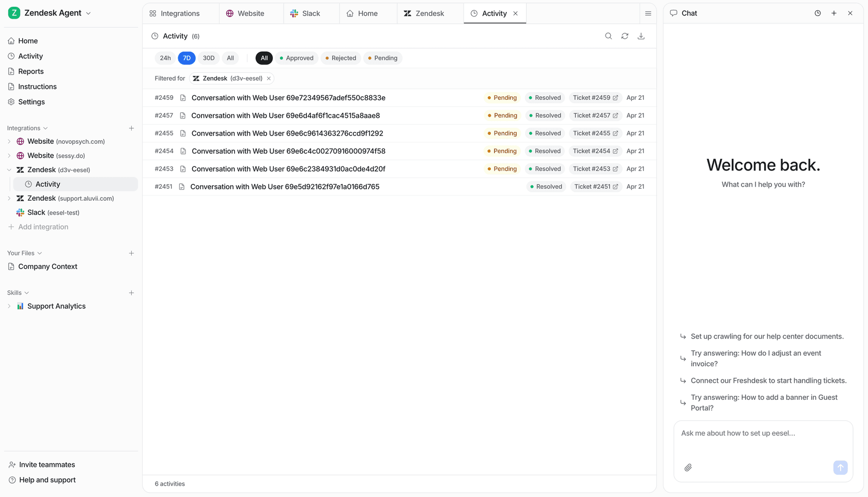Image resolution: width=868 pixels, height=497 pixels.
Task: Expand the Website novopsych.com integration
Action: point(9,141)
